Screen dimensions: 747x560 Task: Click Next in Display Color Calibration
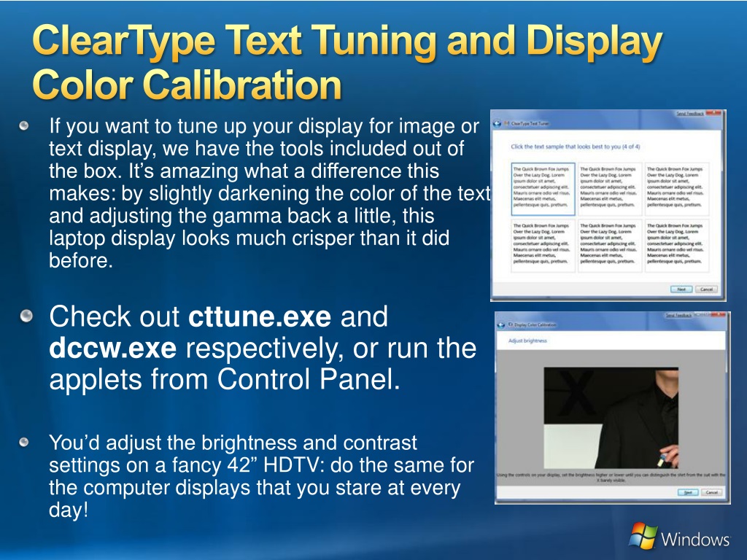click(688, 492)
